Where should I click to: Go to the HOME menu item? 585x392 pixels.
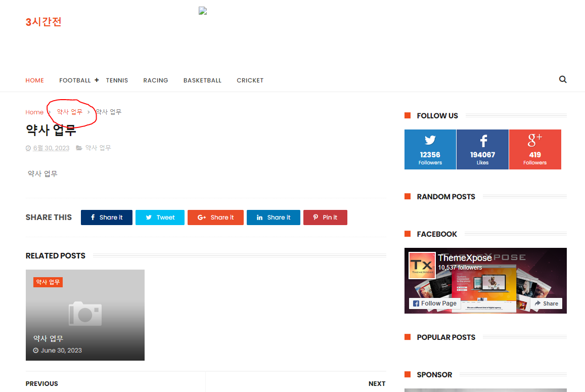click(35, 80)
